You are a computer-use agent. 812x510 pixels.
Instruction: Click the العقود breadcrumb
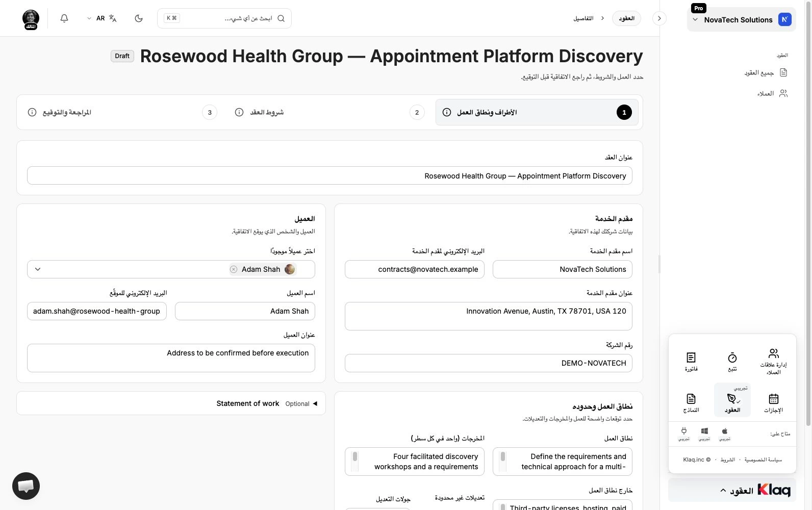click(626, 18)
